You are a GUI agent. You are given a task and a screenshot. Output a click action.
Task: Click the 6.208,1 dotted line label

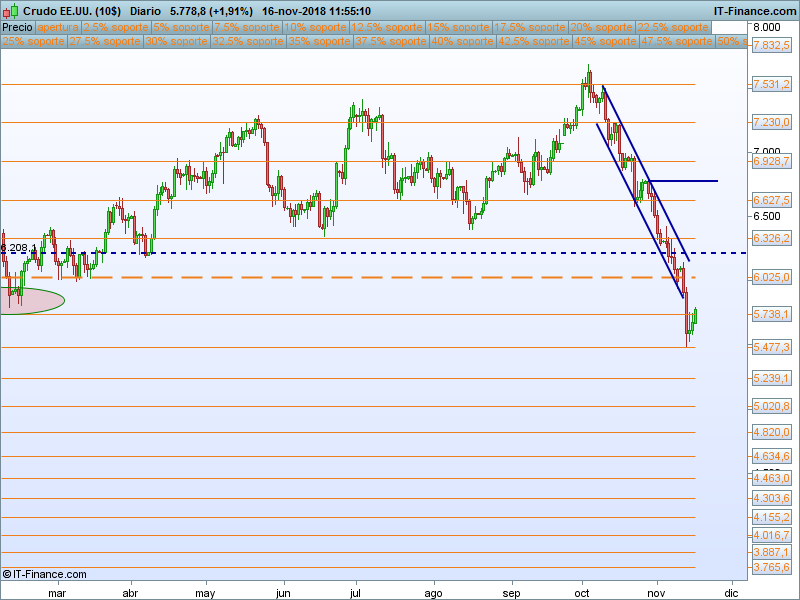18,248
